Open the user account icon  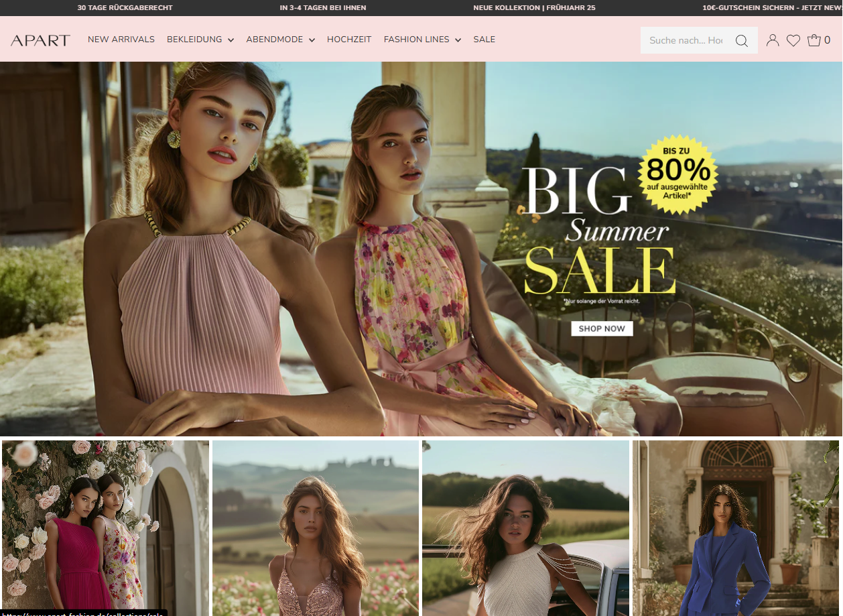(x=772, y=40)
